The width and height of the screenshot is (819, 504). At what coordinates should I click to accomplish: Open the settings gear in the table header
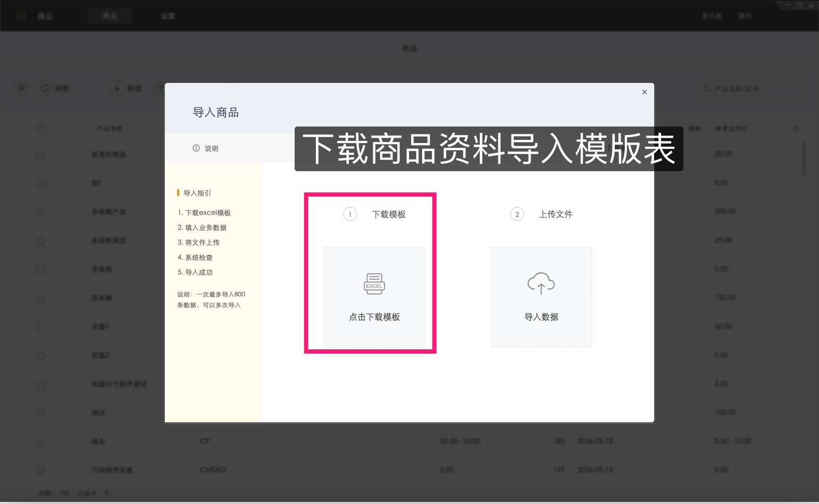tap(796, 128)
